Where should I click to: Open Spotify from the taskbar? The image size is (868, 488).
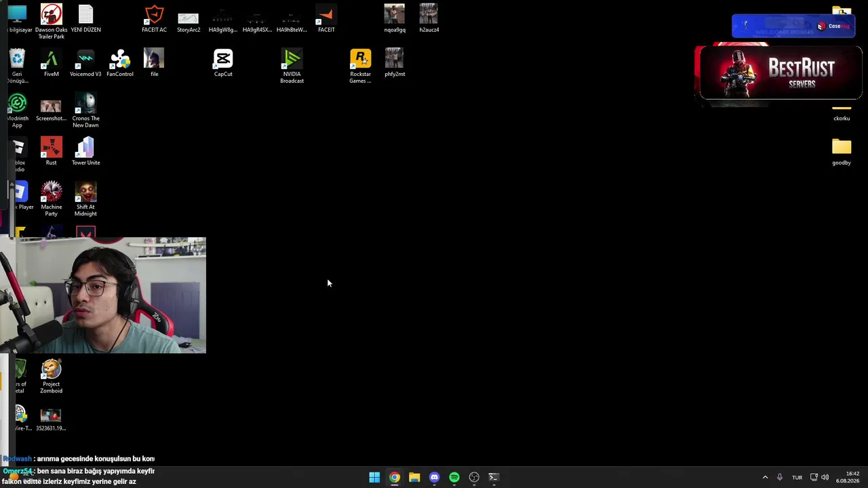(x=454, y=477)
